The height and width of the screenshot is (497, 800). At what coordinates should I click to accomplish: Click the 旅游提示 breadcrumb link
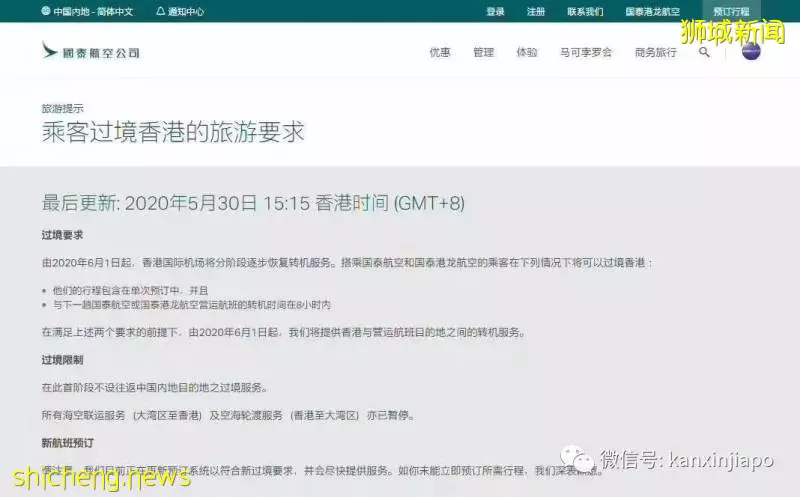pos(62,108)
